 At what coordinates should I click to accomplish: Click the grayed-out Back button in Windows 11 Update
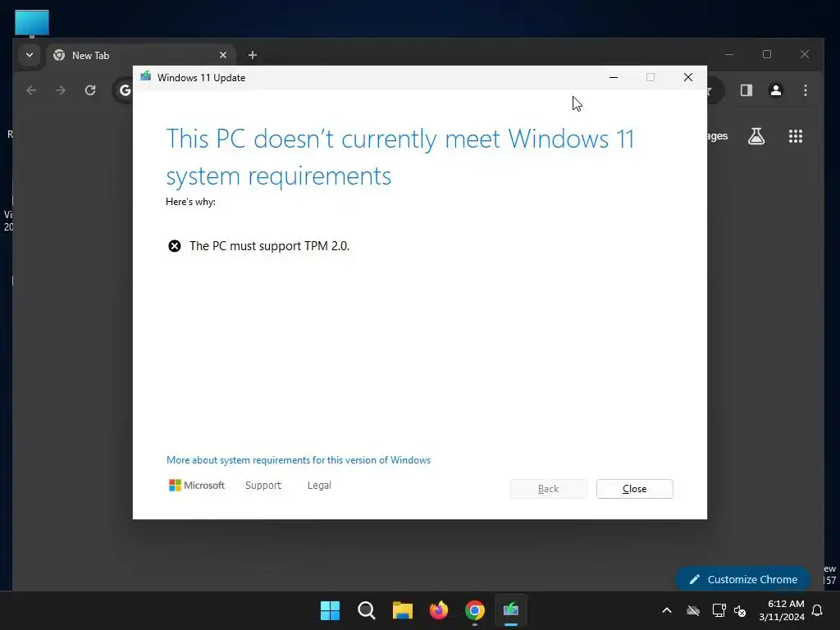(x=548, y=489)
